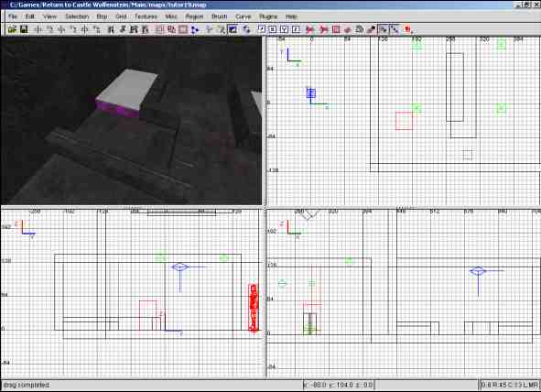This screenshot has height=392, width=541.
Task: Open the View menu
Action: point(49,16)
